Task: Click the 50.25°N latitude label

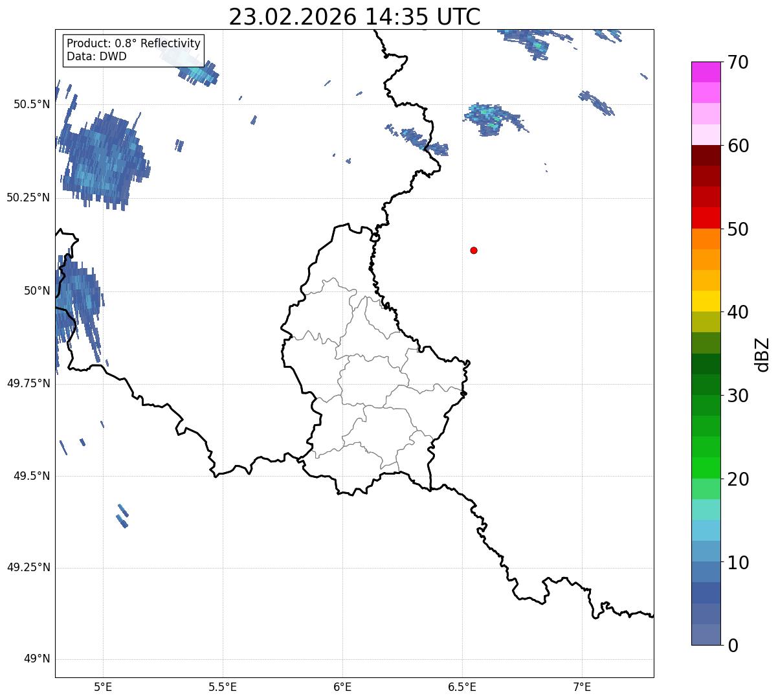Action: pos(28,198)
